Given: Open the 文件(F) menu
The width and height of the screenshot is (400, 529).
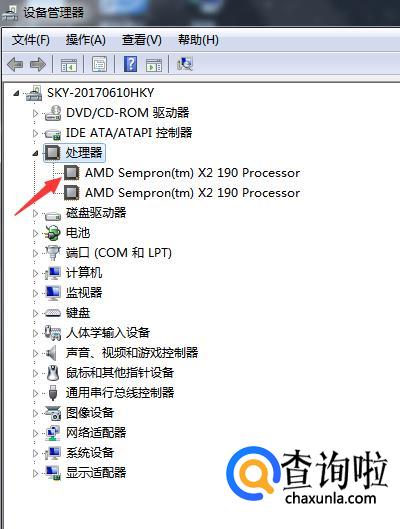Looking at the screenshot, I should point(30,40).
